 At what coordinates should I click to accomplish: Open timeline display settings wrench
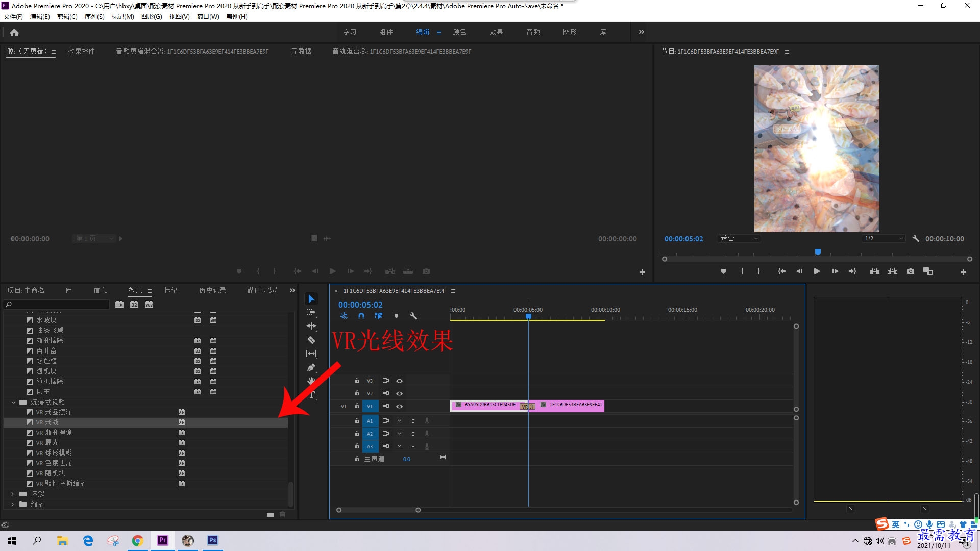(413, 316)
